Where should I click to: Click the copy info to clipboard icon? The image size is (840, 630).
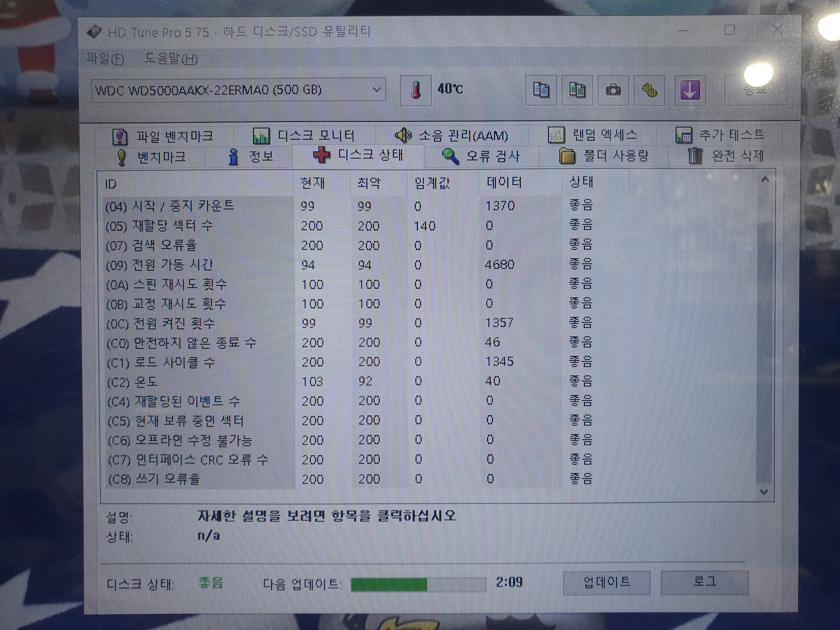(541, 90)
